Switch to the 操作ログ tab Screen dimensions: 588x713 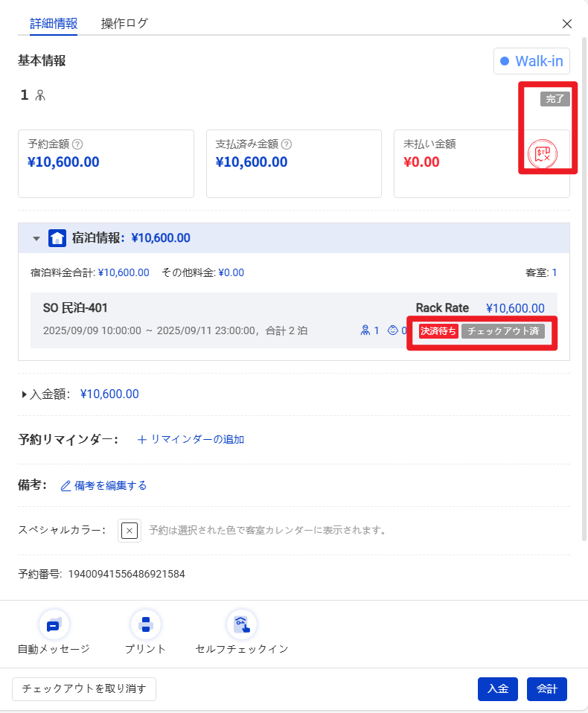click(x=124, y=23)
